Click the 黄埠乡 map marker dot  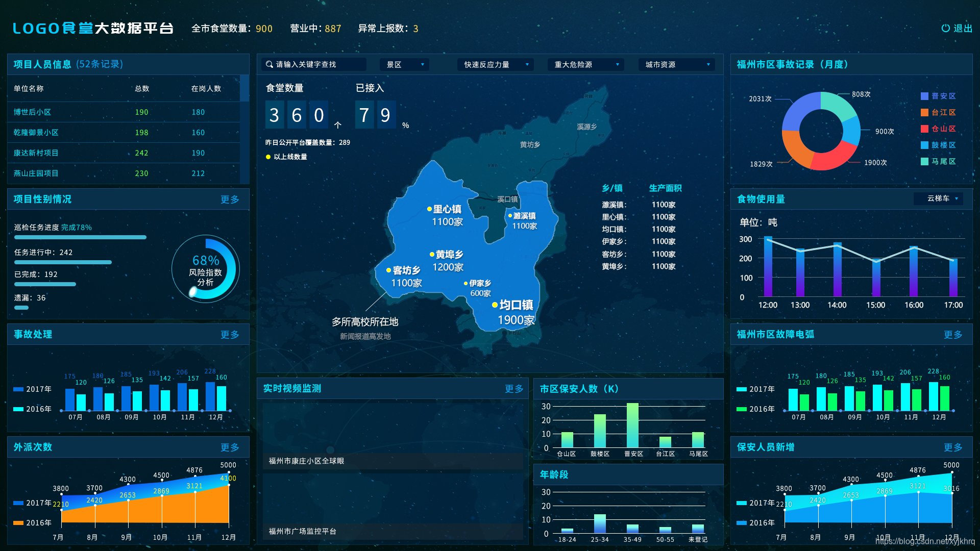point(432,254)
